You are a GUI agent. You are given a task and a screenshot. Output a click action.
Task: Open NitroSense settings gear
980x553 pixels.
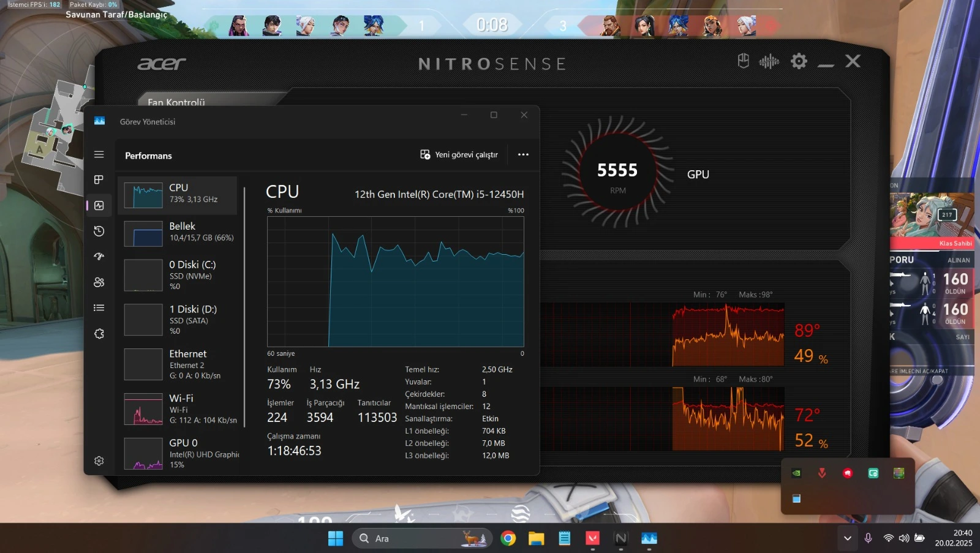pos(799,61)
